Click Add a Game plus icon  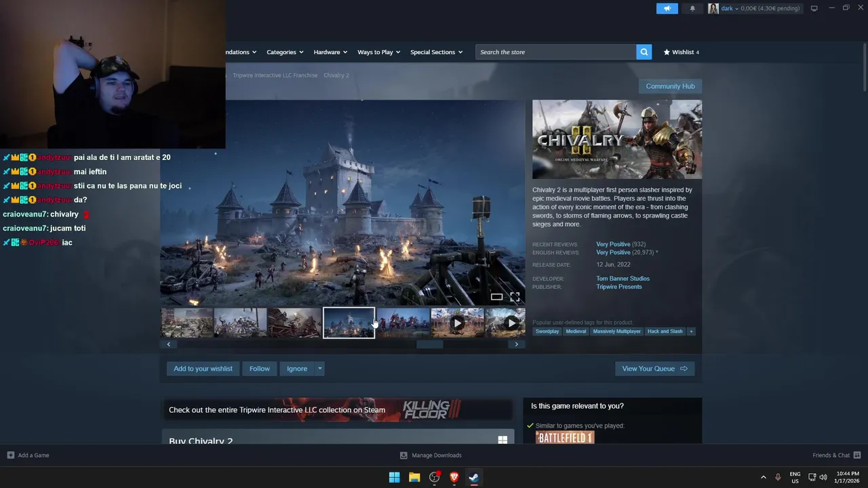10,455
